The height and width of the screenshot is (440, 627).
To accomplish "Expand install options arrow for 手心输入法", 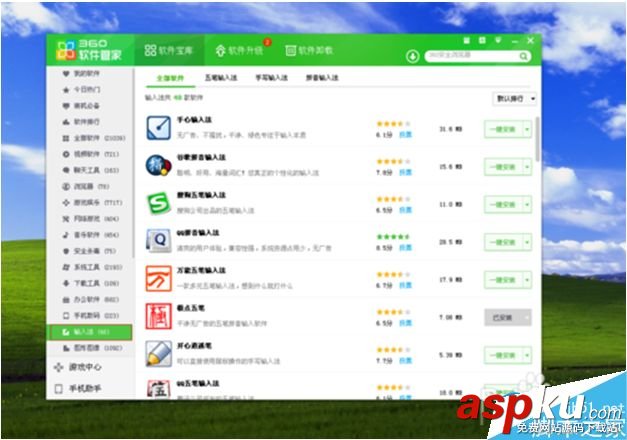I will click(527, 130).
